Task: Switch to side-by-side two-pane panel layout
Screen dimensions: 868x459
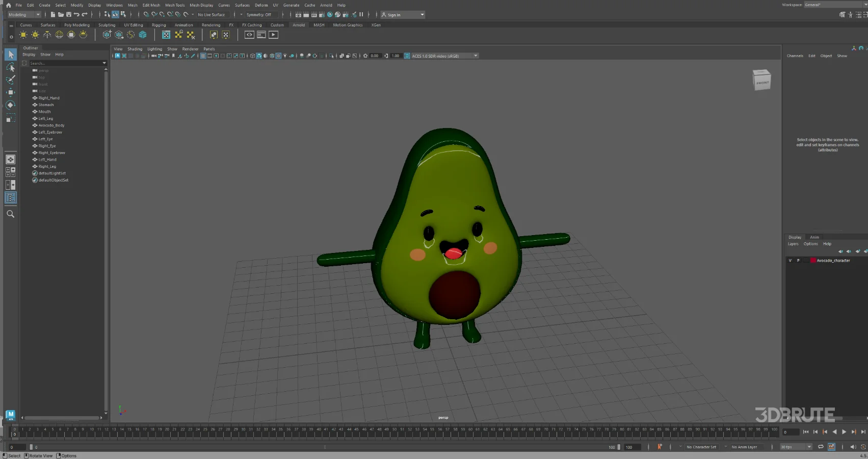Action: (11, 185)
